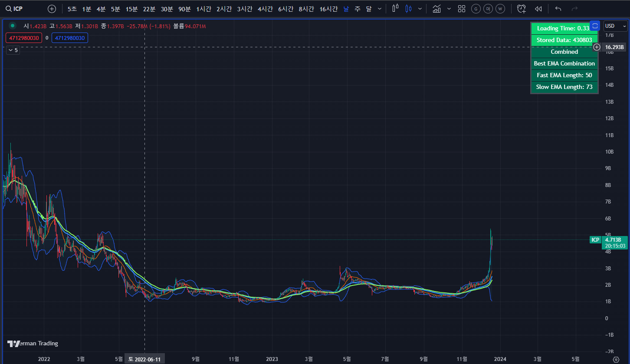Image resolution: width=630 pixels, height=364 pixels.
Task: Switch to the 1시간 timeframe
Action: [204, 9]
